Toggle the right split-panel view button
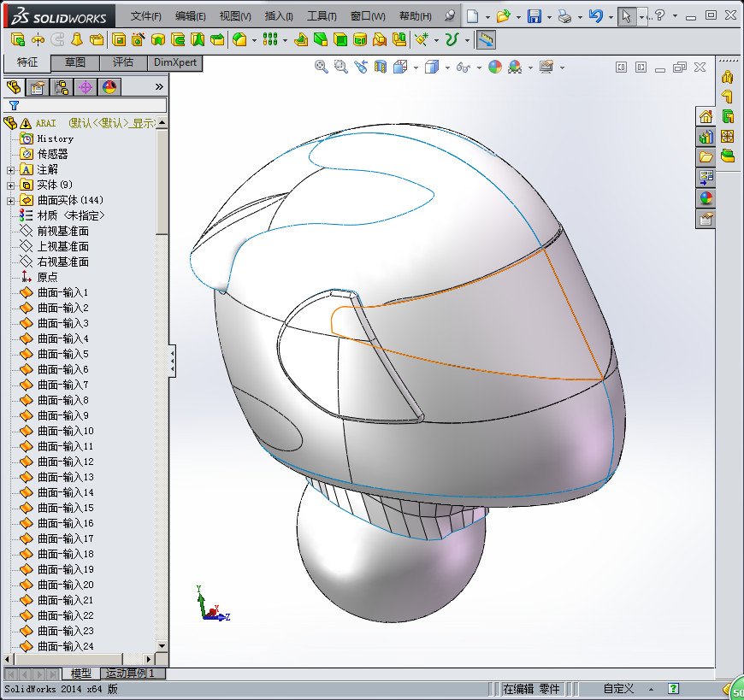The height and width of the screenshot is (700, 744). pos(641,68)
